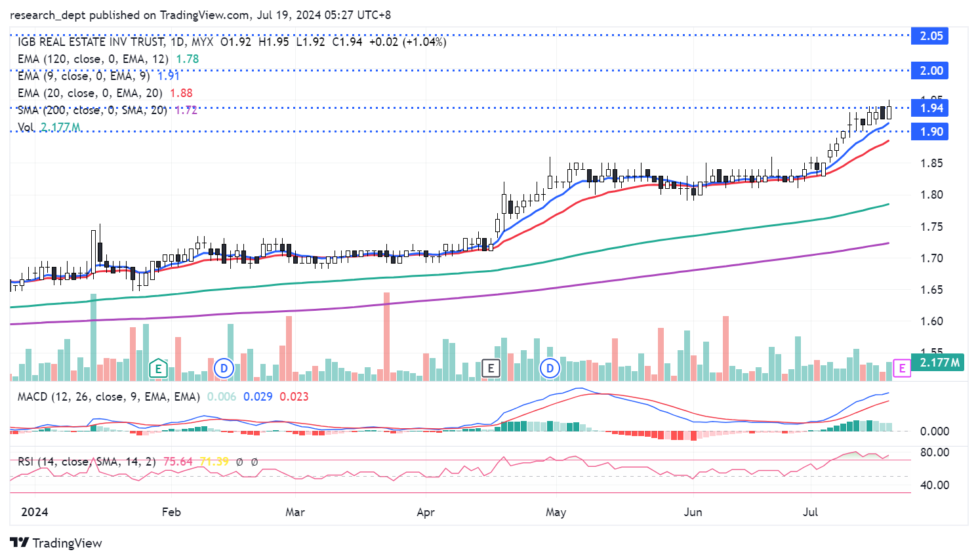Screen dimensions: 978x560
Task: Select the EMA 120 indicator legend
Action: [x=92, y=59]
